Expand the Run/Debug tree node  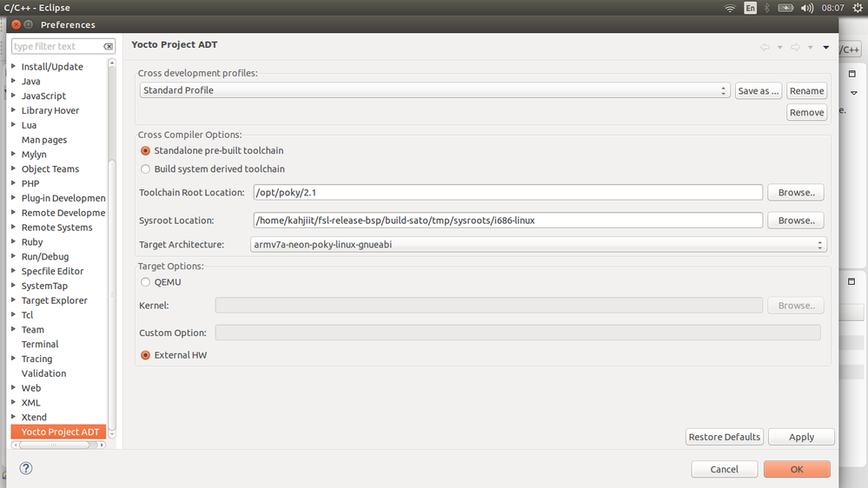point(14,257)
